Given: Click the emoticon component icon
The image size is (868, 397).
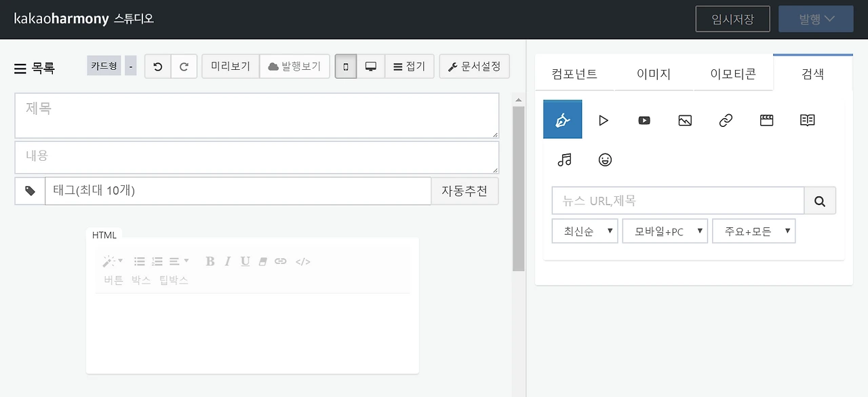Looking at the screenshot, I should tap(605, 160).
